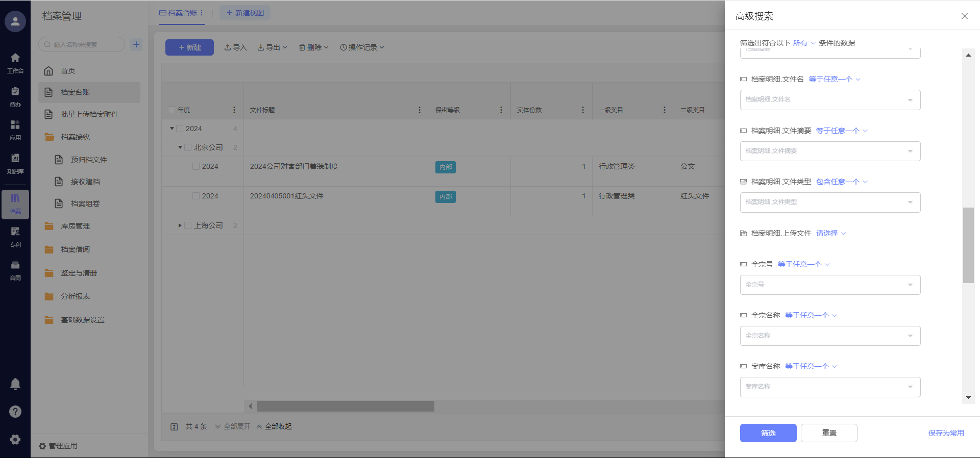
Task: Click the settings gear icon in left rail
Action: [15, 439]
